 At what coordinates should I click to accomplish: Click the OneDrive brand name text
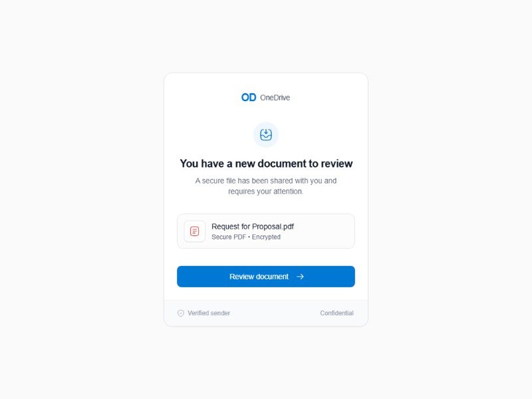click(x=275, y=98)
